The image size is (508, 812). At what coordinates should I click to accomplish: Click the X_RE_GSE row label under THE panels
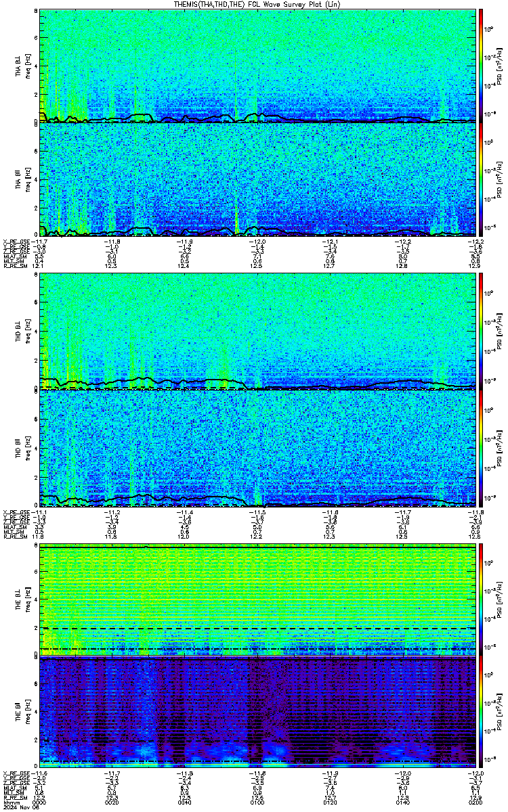[x=17, y=773]
